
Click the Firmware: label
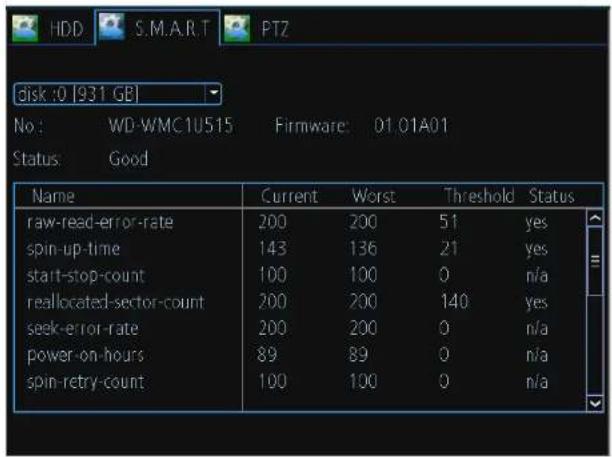(311, 126)
